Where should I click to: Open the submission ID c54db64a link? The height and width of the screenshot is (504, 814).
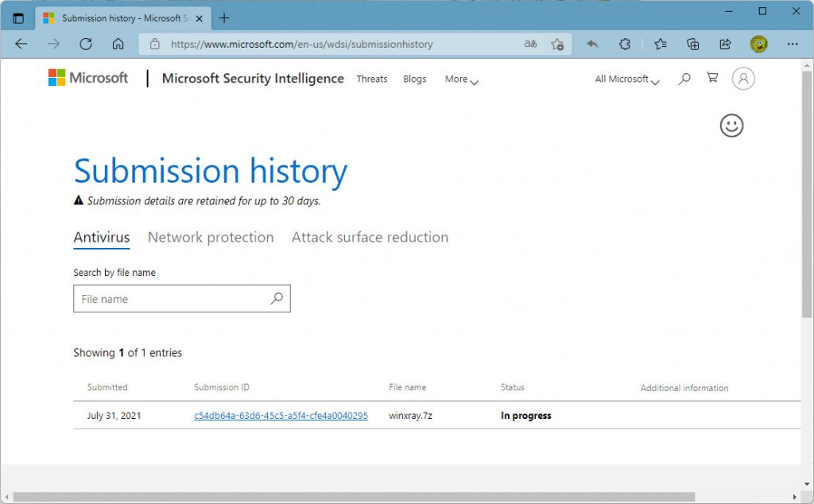click(x=281, y=416)
